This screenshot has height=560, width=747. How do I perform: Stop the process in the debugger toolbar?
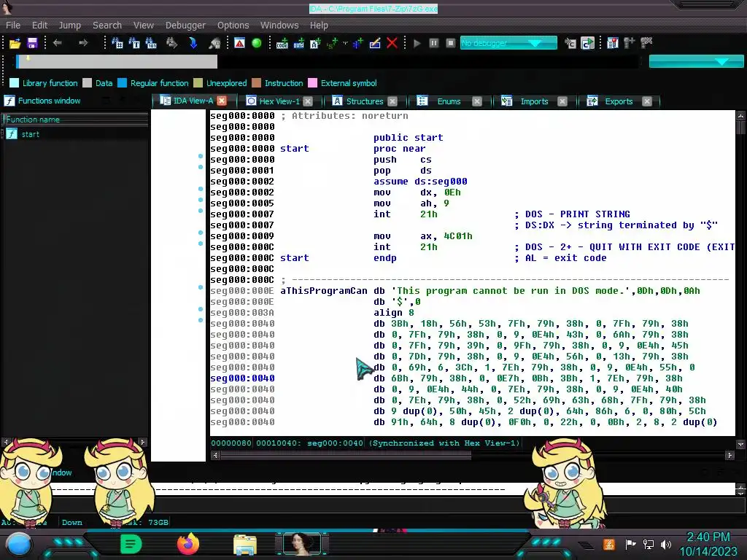[450, 43]
